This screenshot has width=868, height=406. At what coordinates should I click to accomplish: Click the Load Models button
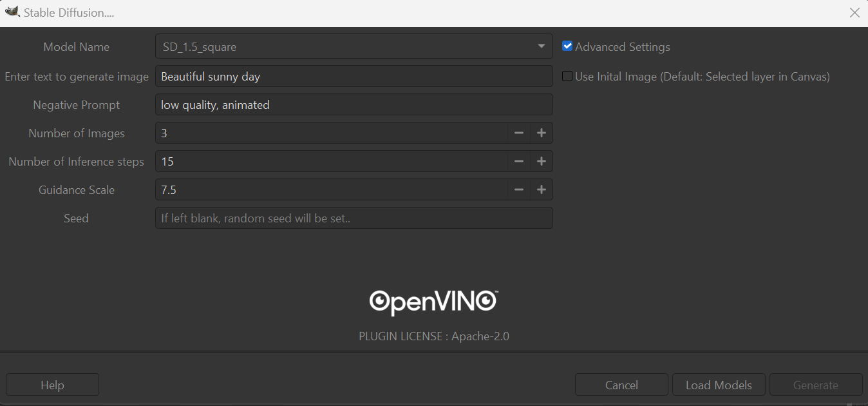(x=719, y=385)
